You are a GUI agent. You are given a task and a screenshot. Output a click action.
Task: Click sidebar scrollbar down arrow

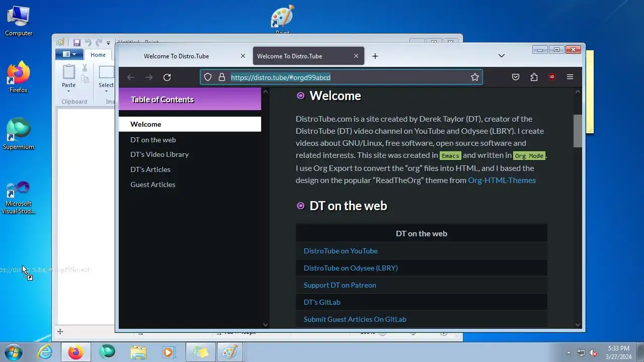pos(265,325)
